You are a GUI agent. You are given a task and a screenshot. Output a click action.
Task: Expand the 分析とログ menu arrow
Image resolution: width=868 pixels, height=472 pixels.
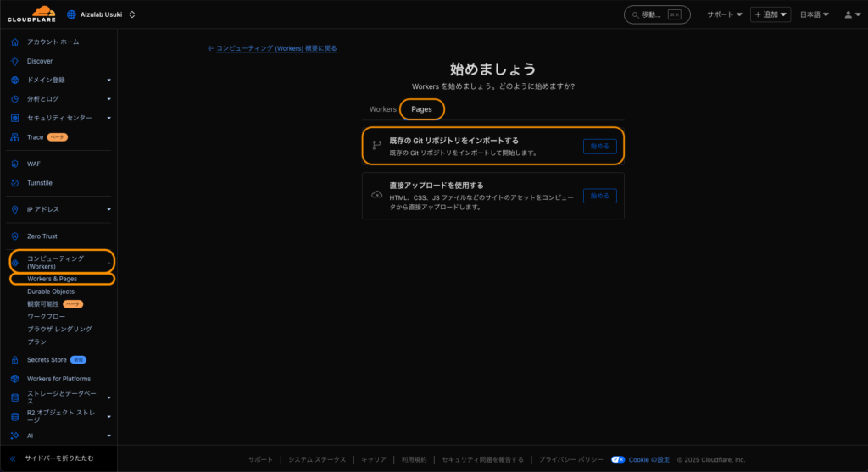pyautogui.click(x=108, y=99)
